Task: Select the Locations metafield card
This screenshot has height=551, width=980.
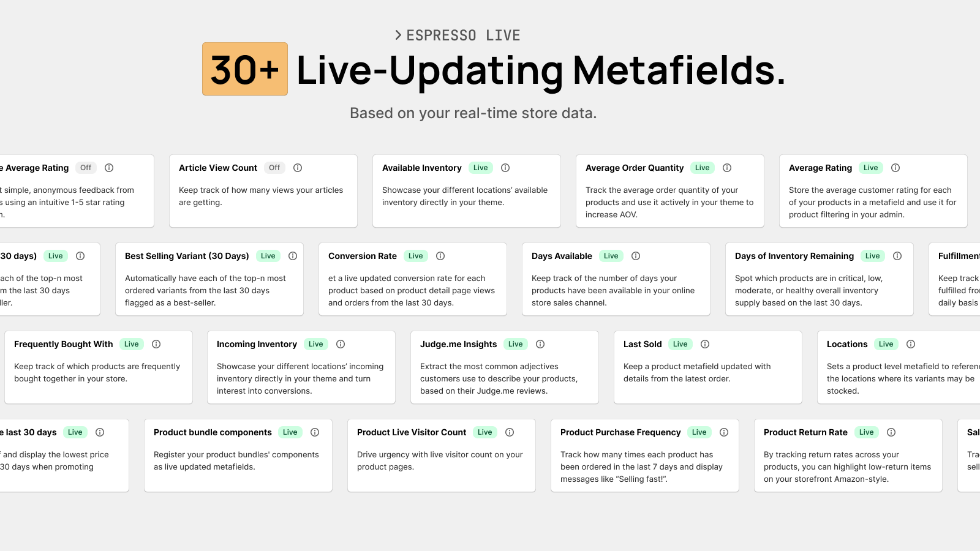Action: click(899, 367)
